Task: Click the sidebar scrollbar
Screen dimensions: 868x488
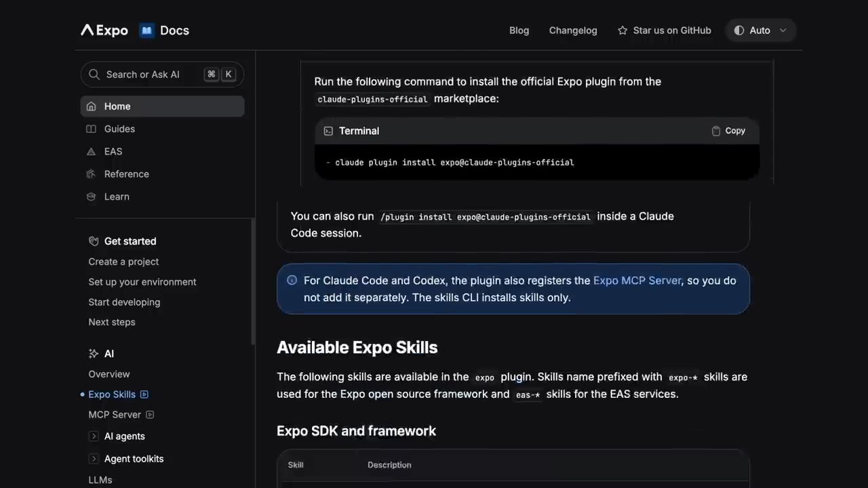Action: point(253,281)
